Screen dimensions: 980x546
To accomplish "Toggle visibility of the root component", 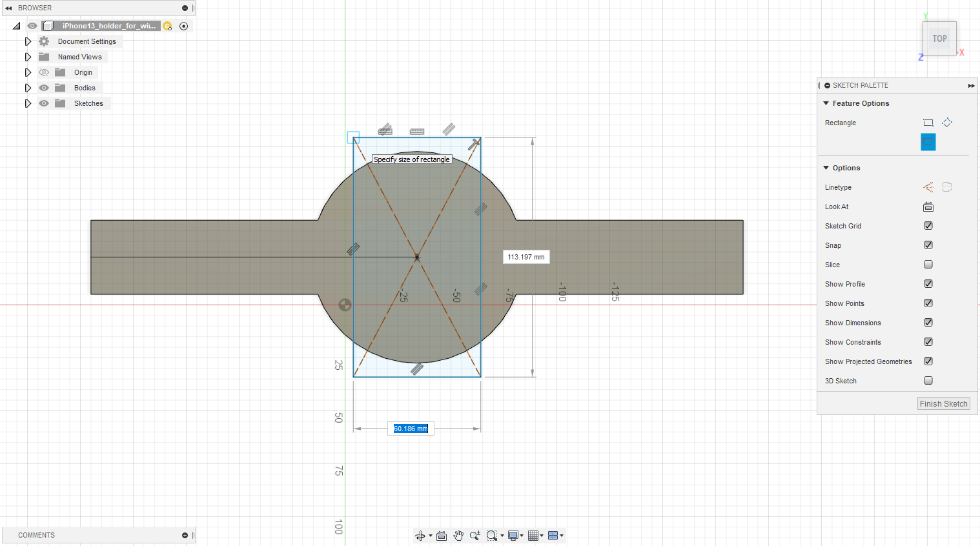I will tap(32, 26).
